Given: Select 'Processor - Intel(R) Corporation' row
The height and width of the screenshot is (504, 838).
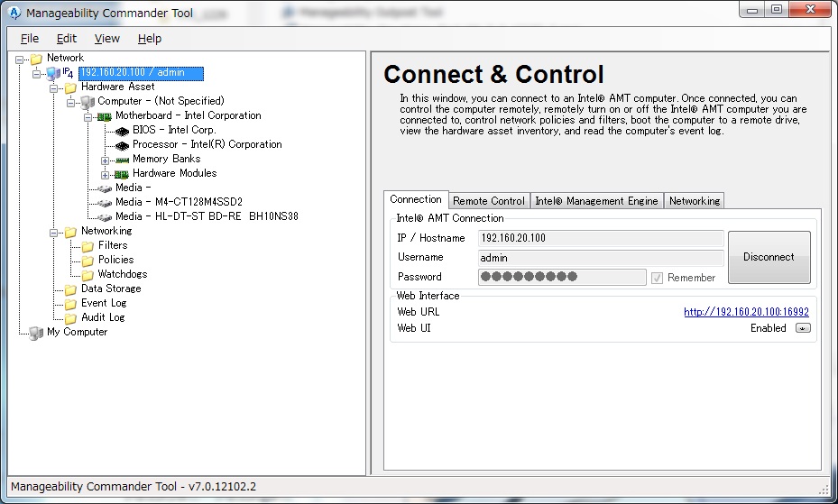Looking at the screenshot, I should tap(207, 144).
